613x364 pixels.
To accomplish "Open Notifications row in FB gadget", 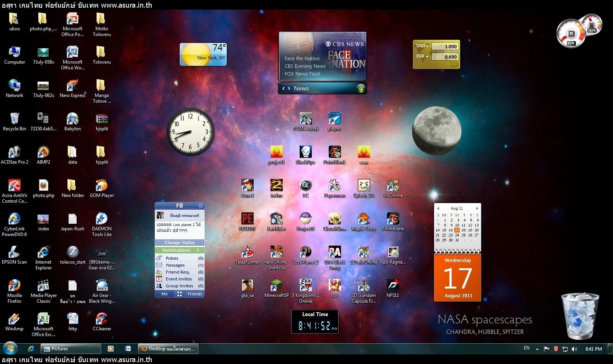I will coord(180,250).
